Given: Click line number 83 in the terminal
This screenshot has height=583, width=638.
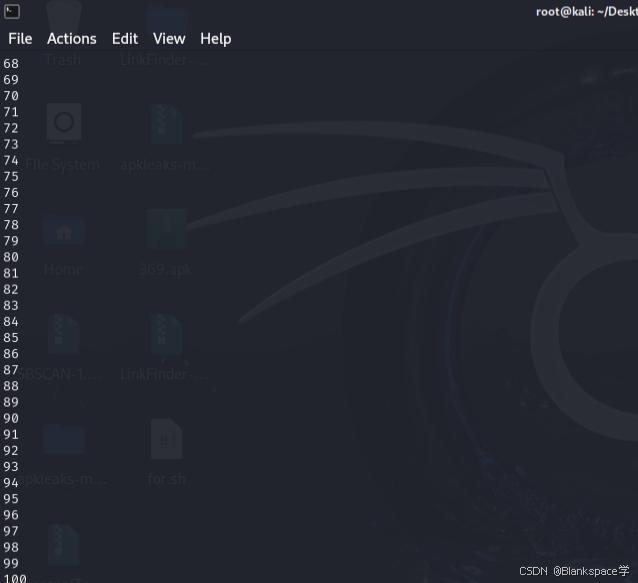Looking at the screenshot, I should (11, 306).
